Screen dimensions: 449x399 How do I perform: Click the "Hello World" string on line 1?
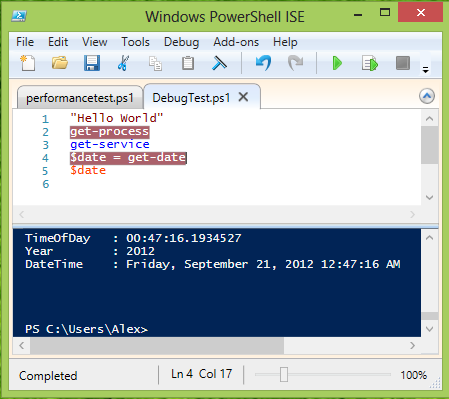[x=117, y=118]
